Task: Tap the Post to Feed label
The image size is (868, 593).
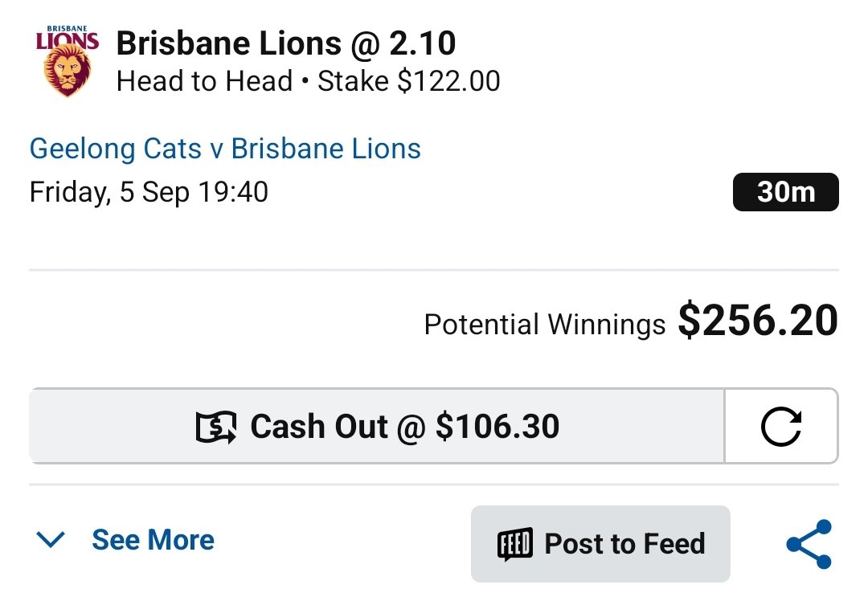Action: coord(624,544)
